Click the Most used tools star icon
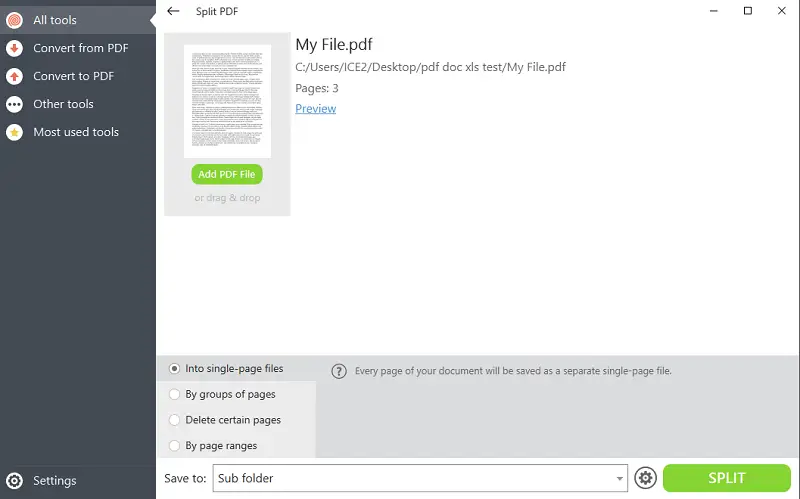Screen dimensions: 800x499 14,132
